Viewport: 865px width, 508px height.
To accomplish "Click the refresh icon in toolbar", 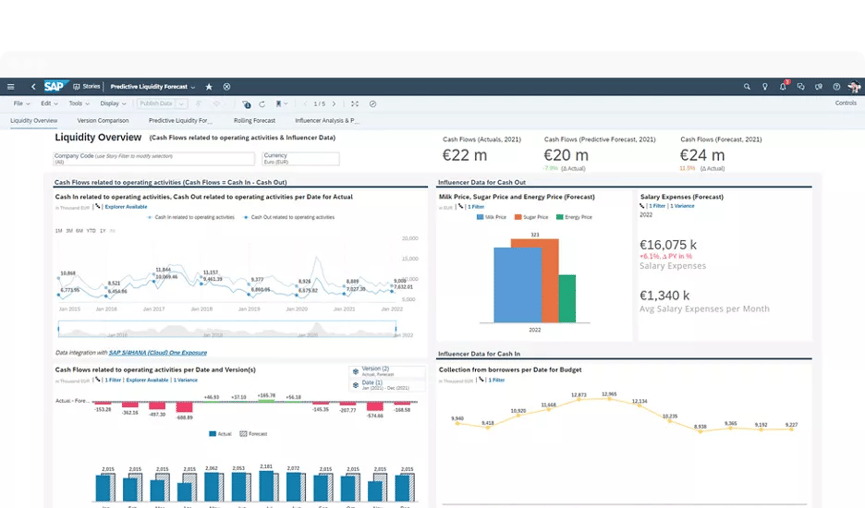I will click(262, 104).
